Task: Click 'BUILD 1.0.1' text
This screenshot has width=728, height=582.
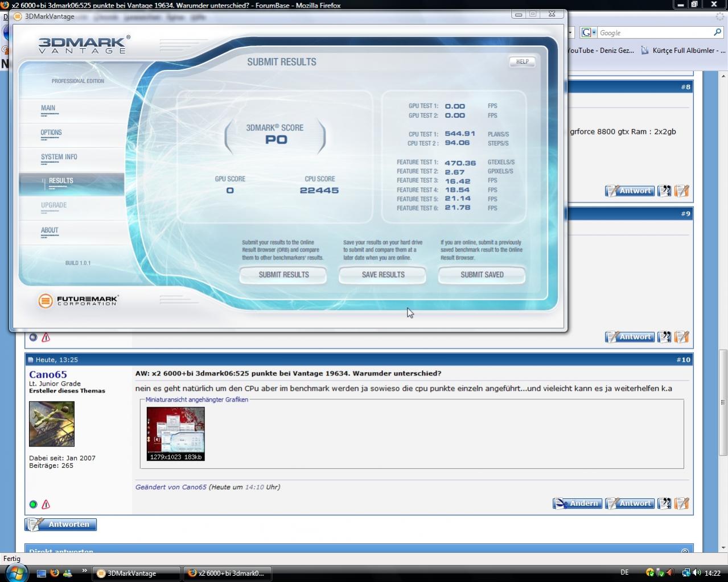Action: coord(78,263)
